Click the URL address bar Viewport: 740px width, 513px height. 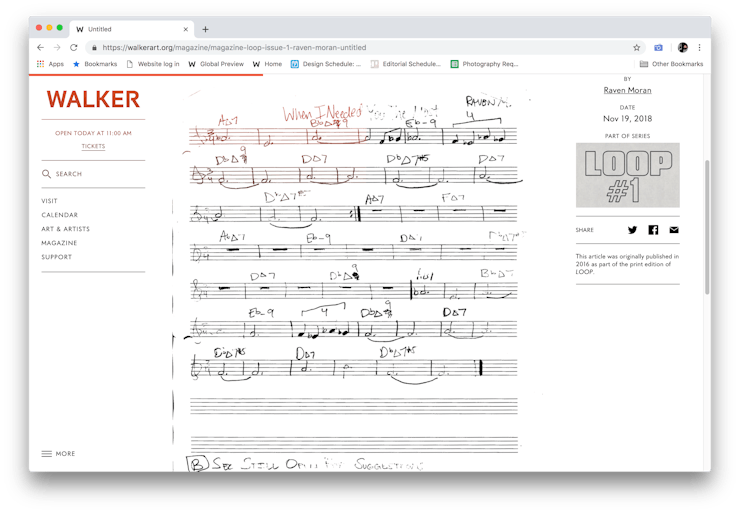click(360, 47)
